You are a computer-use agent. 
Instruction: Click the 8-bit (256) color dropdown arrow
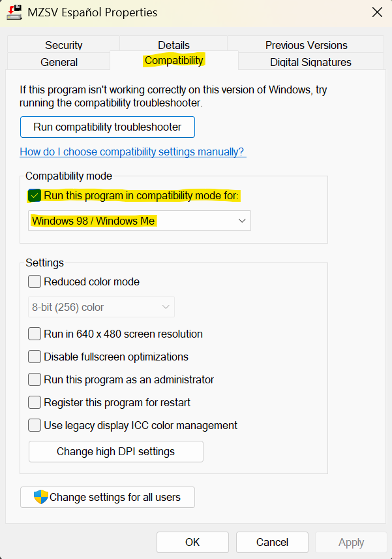[x=166, y=307]
